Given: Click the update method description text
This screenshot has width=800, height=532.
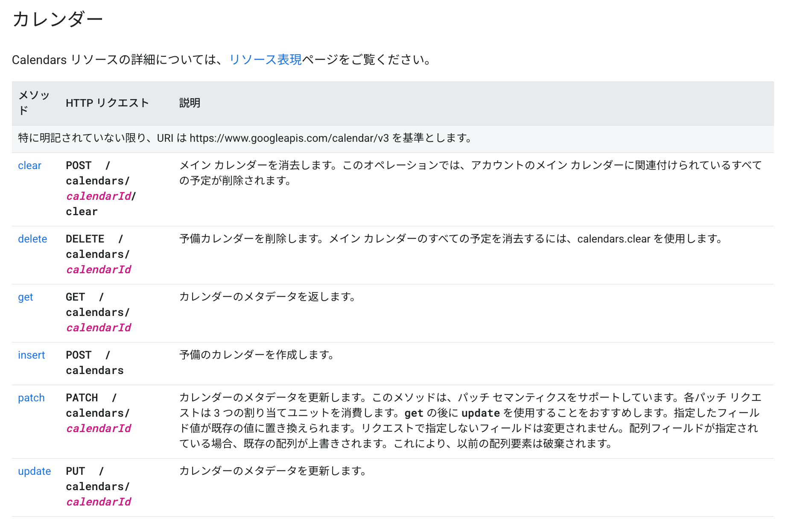Looking at the screenshot, I should click(273, 471).
